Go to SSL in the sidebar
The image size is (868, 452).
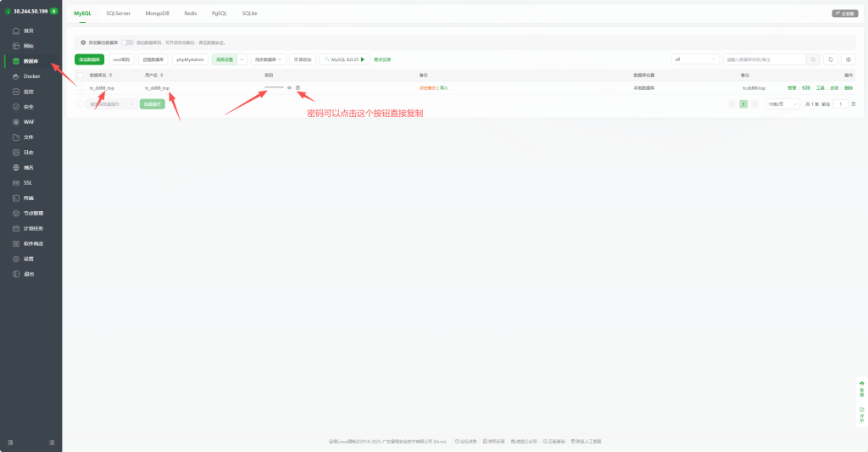pyautogui.click(x=28, y=182)
